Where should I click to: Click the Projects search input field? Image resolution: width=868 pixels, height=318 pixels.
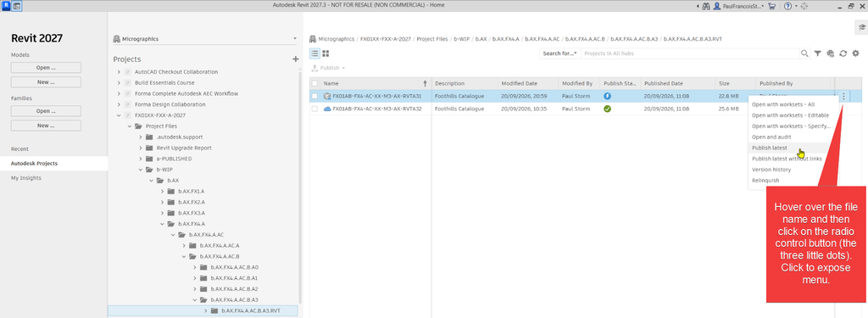pos(689,53)
